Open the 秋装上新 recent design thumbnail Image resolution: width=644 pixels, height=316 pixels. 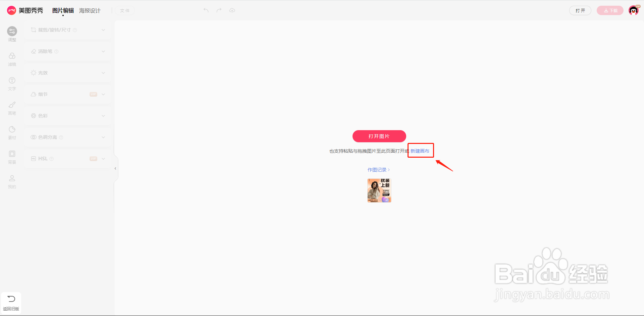coord(379,191)
